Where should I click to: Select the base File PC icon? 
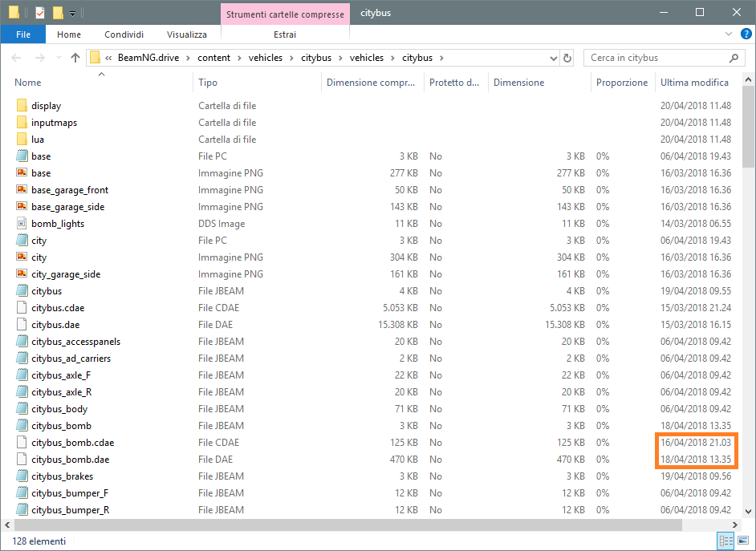(22, 156)
